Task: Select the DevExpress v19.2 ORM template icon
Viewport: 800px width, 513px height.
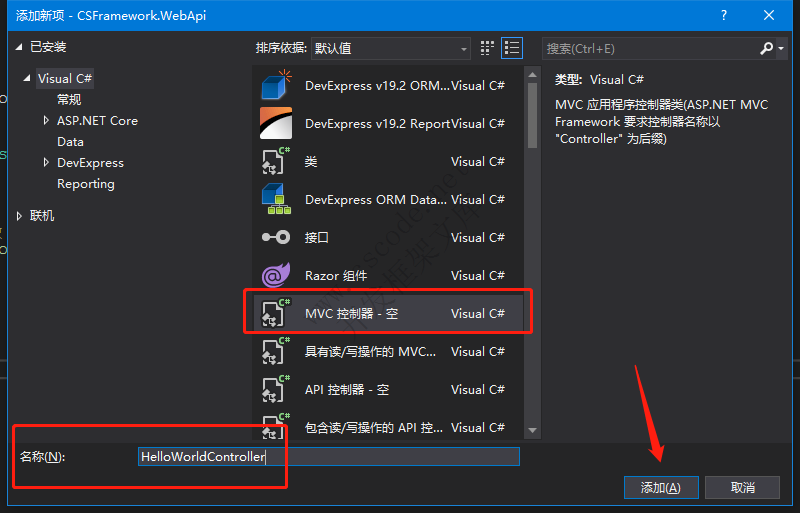Action: tap(276, 85)
